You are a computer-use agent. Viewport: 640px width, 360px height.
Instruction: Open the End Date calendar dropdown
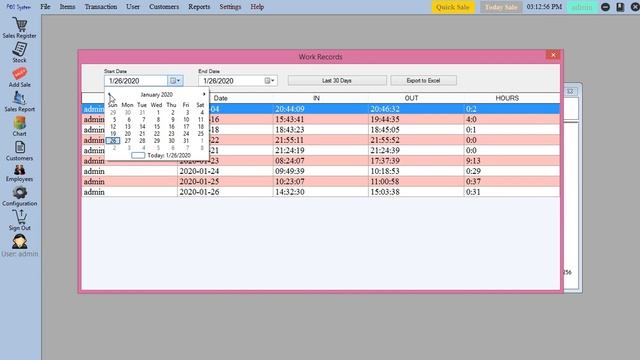[270, 81]
